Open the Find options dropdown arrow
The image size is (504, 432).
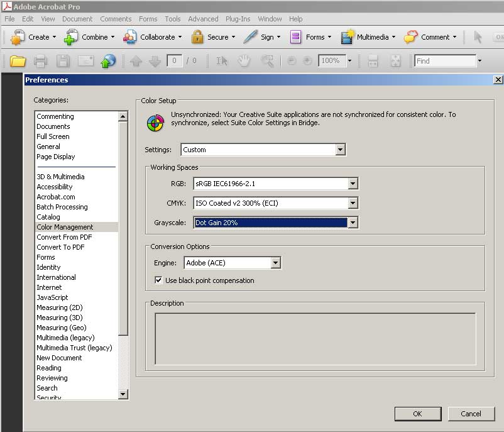click(x=479, y=60)
